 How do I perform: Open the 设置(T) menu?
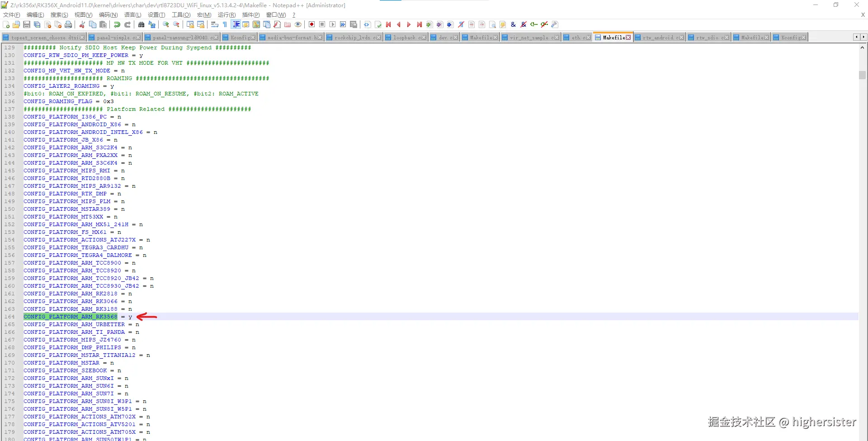coord(156,15)
